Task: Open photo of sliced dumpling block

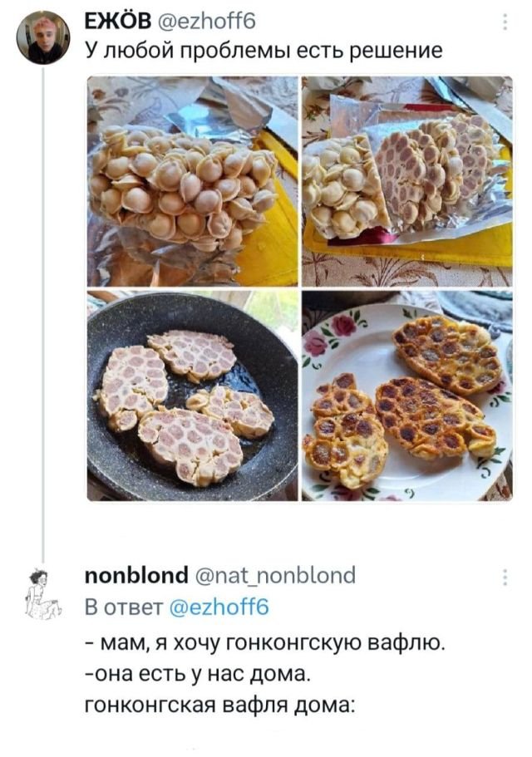Action: [406, 180]
